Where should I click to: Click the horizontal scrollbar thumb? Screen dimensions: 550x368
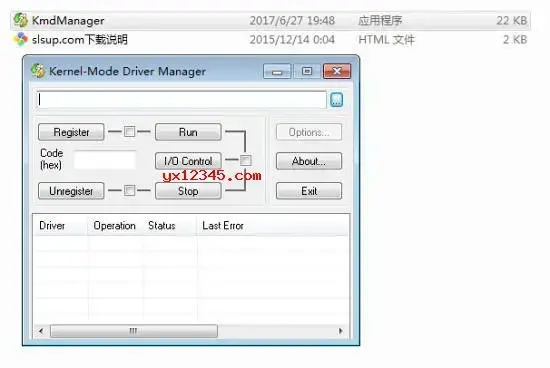click(x=134, y=331)
